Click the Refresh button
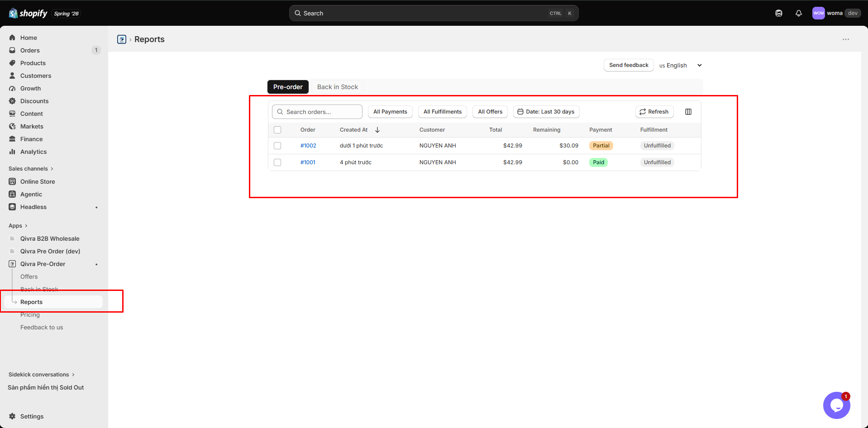 654,112
